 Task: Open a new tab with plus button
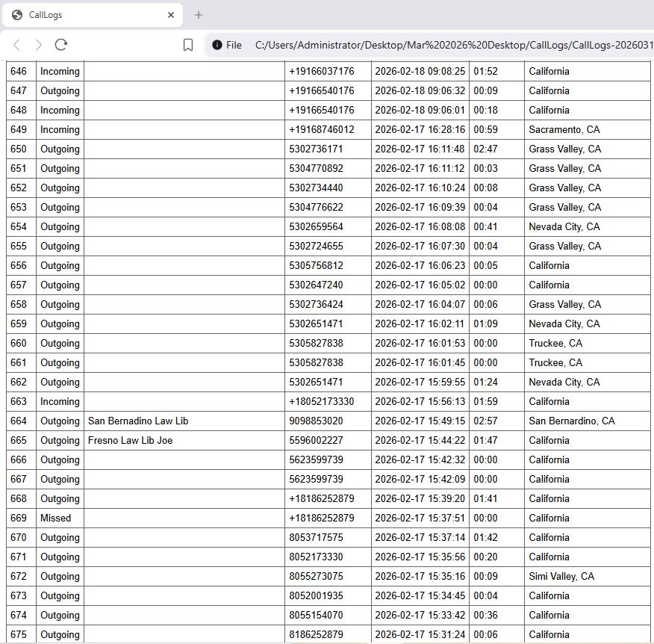coord(199,15)
